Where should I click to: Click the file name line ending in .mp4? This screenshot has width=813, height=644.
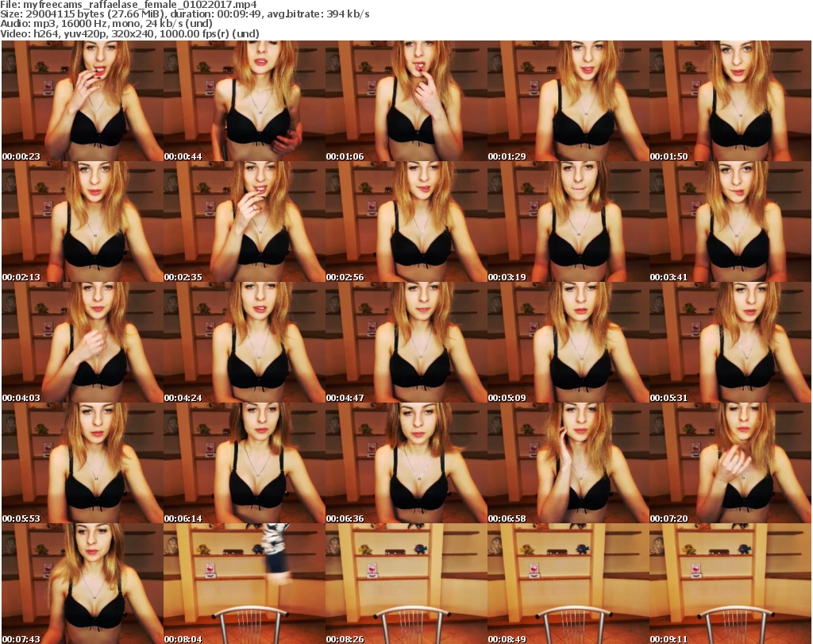[x=129, y=5]
